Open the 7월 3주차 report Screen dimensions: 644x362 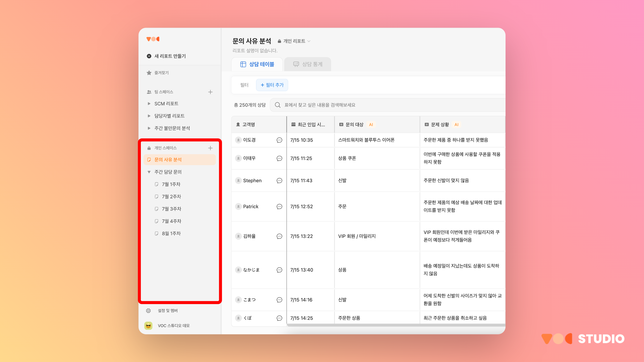coord(171,209)
